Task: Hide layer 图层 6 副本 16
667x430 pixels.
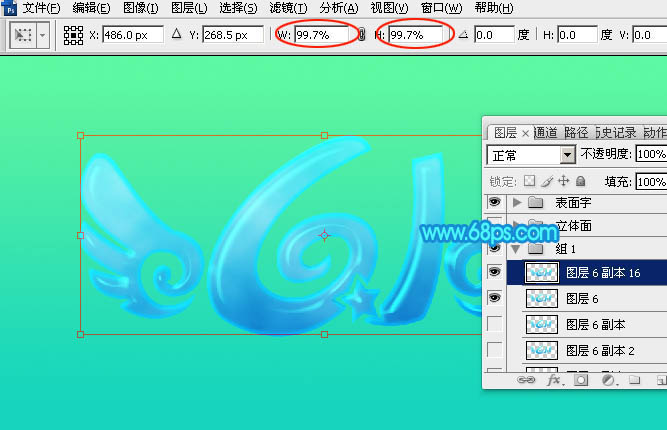Action: click(x=494, y=272)
